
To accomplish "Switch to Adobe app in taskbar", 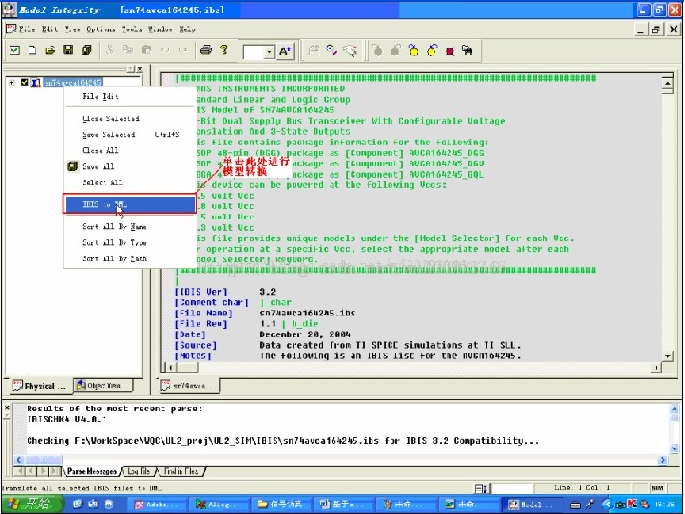I will coord(159,504).
